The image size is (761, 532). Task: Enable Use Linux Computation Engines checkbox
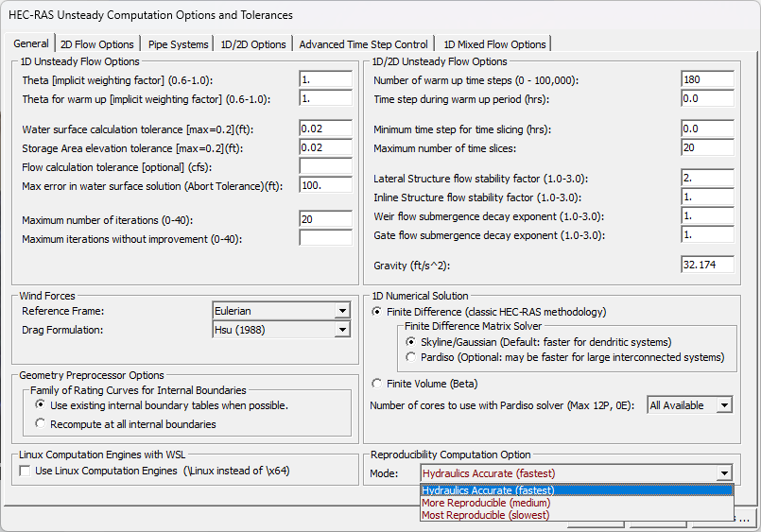click(x=25, y=471)
